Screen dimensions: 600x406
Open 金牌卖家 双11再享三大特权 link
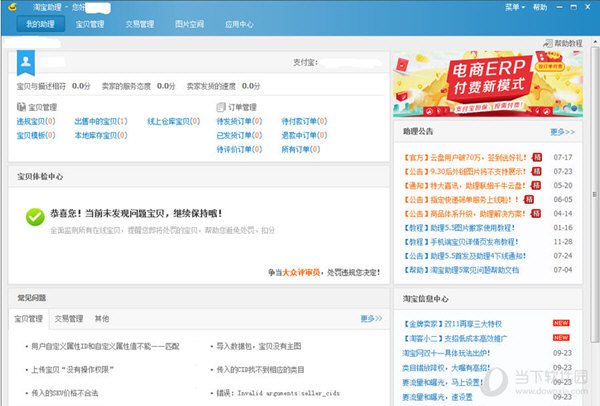point(453,324)
